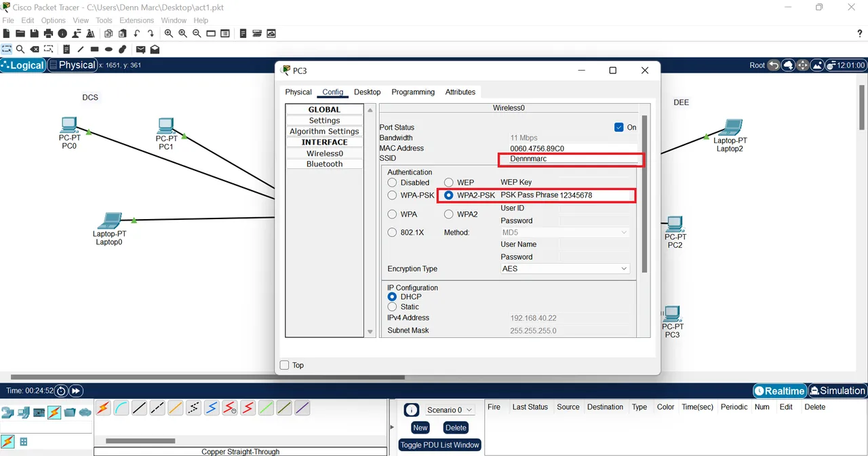
Task: Click the Add Simple PDU closed envelope
Action: (140, 49)
